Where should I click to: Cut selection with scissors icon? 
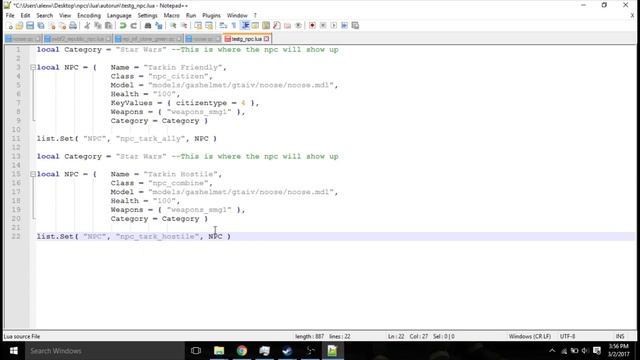(x=87, y=26)
